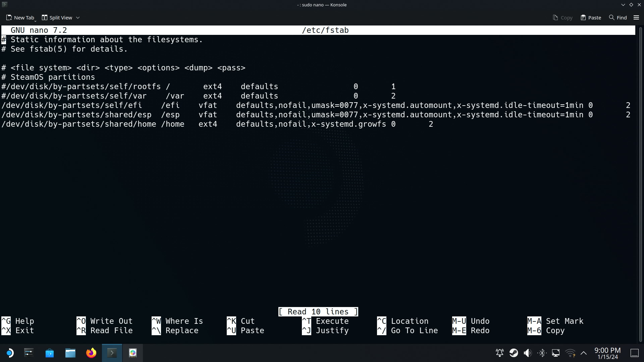
Task: Open the notifications bell in tray
Action: pos(499,353)
